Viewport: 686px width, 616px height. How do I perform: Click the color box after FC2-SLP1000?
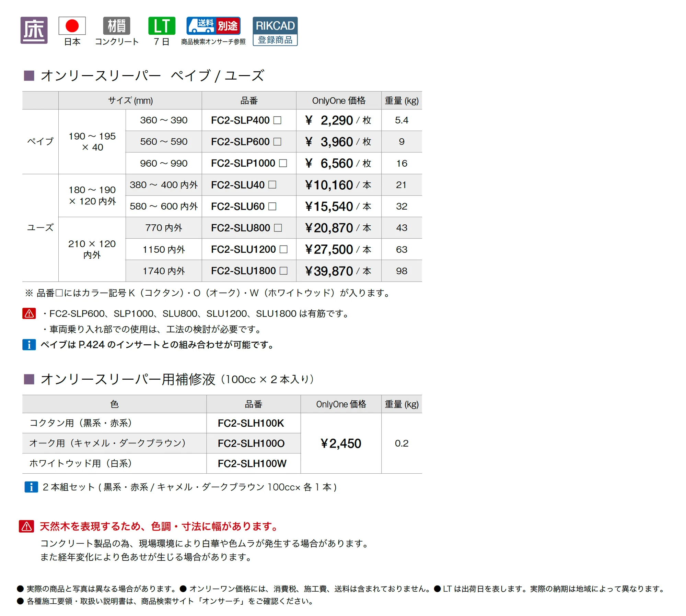tap(283, 163)
